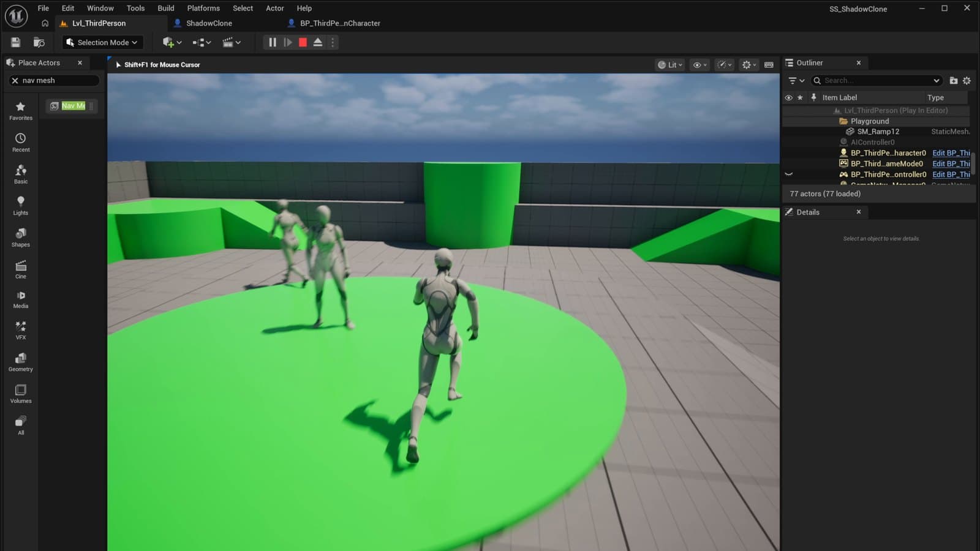This screenshot has width=980, height=551.
Task: Create a new folder in the Outliner
Action: pos(954,80)
